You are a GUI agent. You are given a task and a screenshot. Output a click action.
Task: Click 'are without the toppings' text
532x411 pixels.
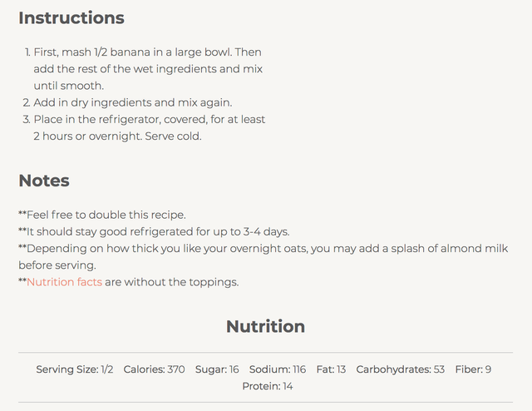tap(172, 282)
